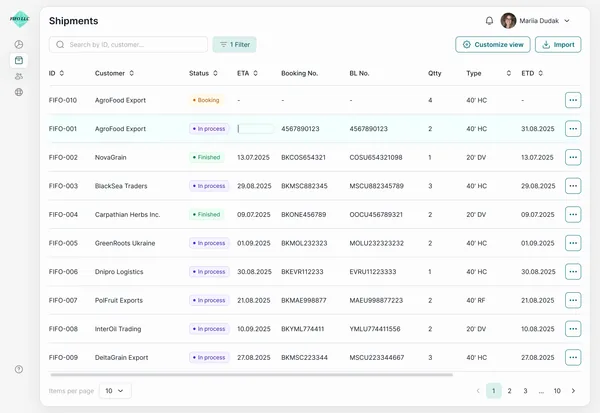
Task: Click the ETA input field in FIFO-001 row
Action: (255, 129)
